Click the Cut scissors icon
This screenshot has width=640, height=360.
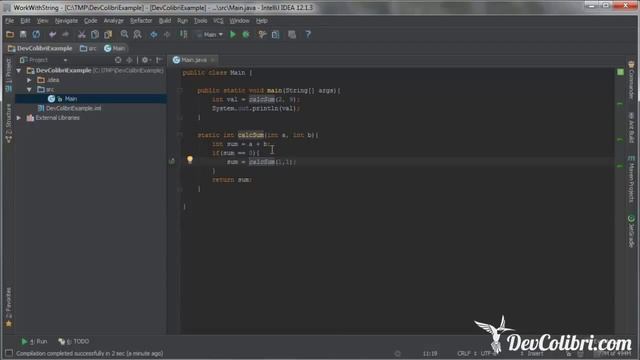82,35
